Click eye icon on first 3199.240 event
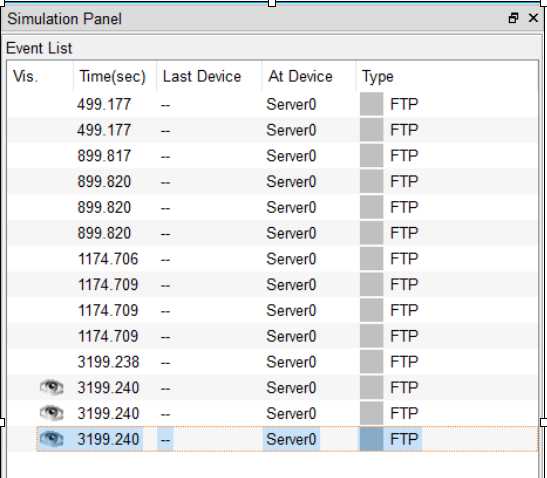 tap(52, 387)
